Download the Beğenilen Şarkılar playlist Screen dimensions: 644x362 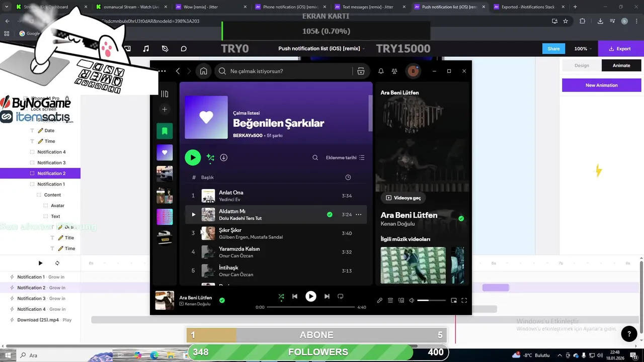(224, 157)
